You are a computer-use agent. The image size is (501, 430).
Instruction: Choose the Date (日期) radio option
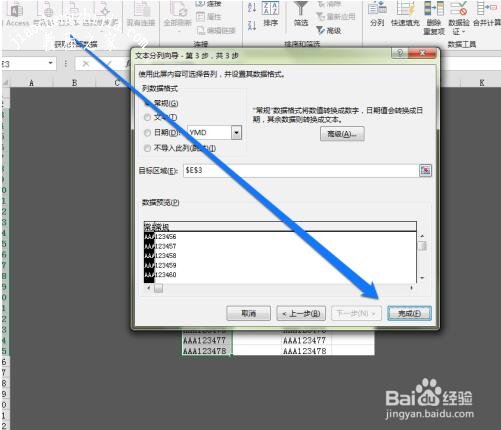(x=147, y=133)
